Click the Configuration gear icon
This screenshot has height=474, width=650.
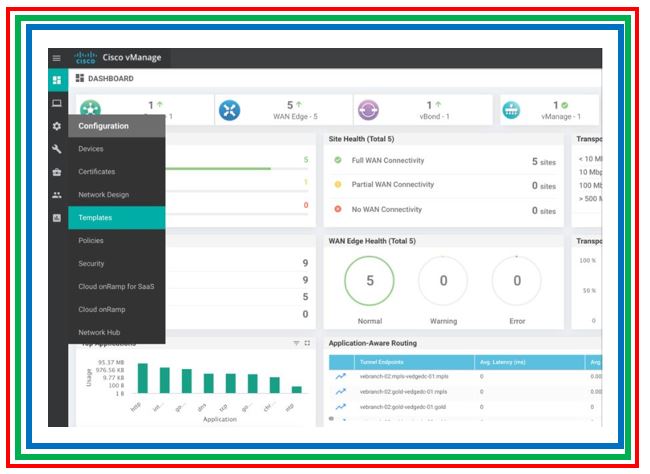pyautogui.click(x=57, y=126)
